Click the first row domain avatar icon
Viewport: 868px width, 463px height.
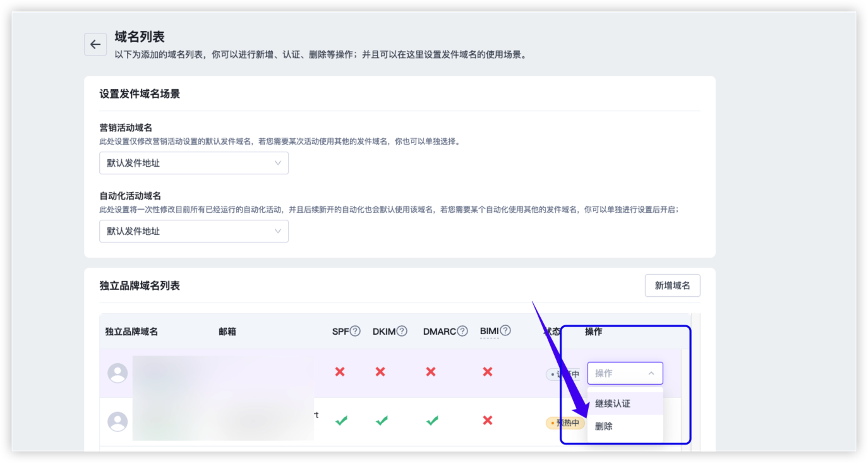[x=118, y=373]
